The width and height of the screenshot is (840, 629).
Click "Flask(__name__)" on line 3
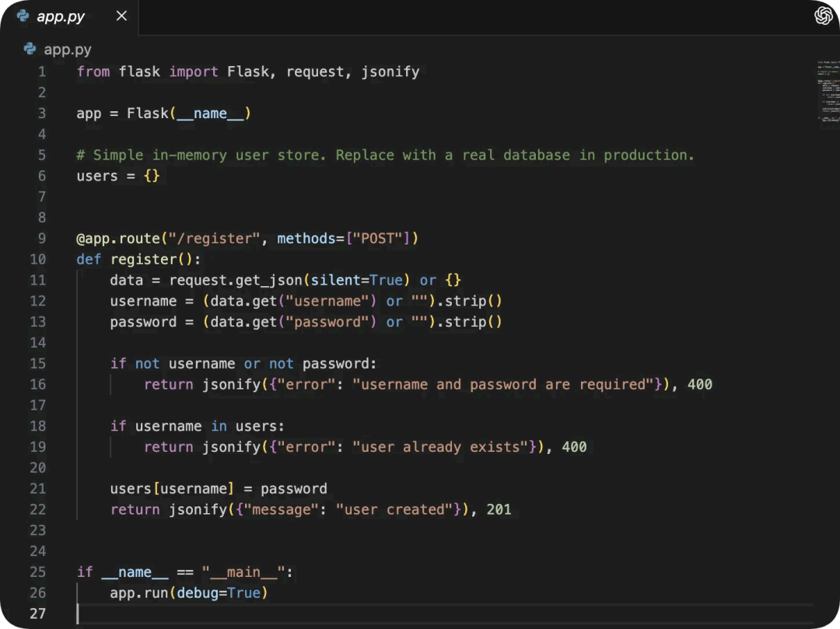click(189, 114)
